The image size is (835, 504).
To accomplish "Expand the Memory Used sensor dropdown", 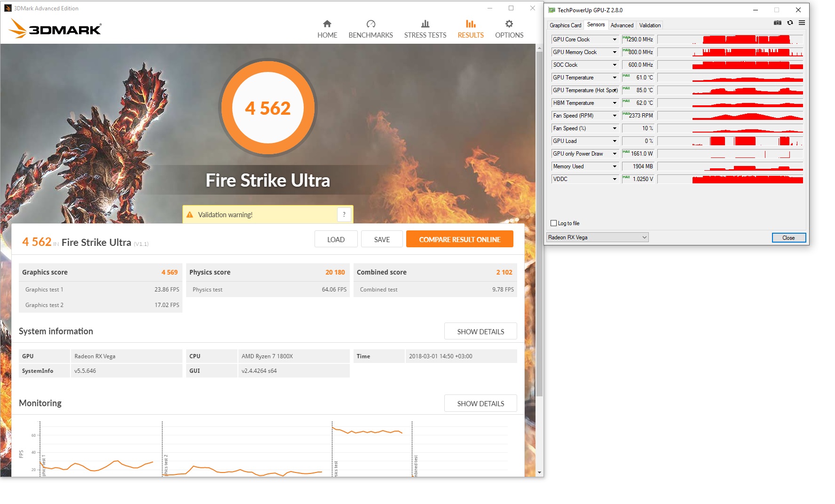I will click(614, 166).
